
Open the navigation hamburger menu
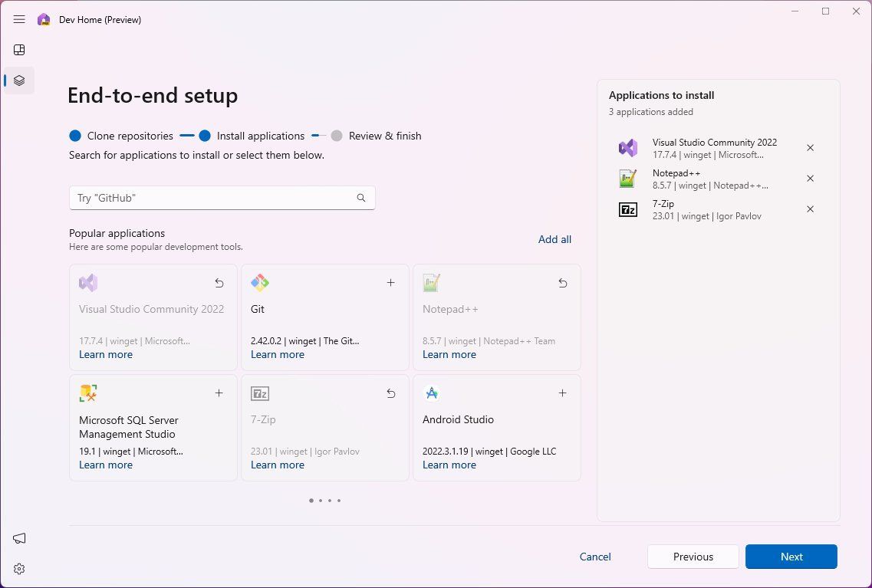[19, 19]
